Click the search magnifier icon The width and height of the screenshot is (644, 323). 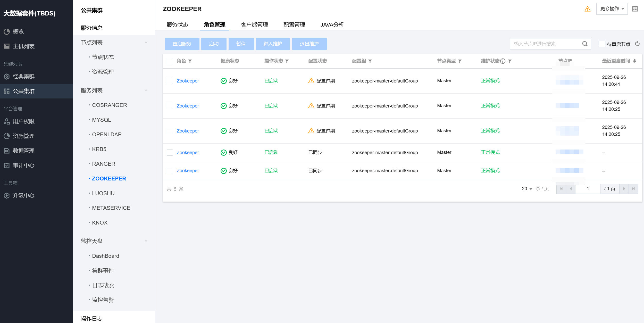coord(585,44)
